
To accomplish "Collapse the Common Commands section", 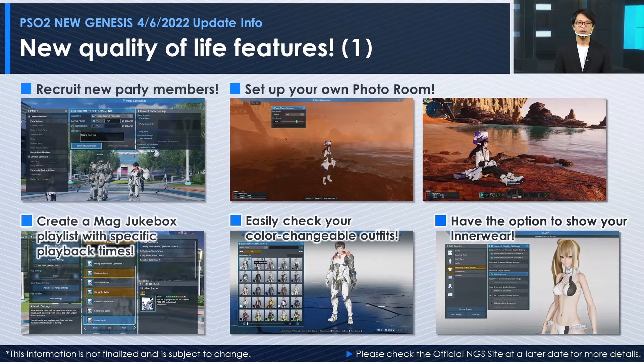I will pyautogui.click(x=29, y=157).
